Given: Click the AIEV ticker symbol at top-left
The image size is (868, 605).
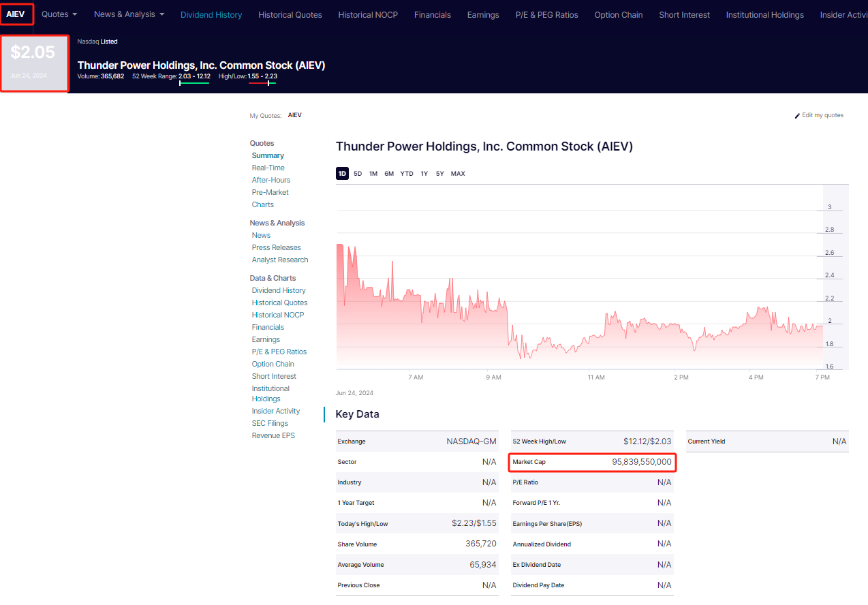Looking at the screenshot, I should tap(16, 14).
